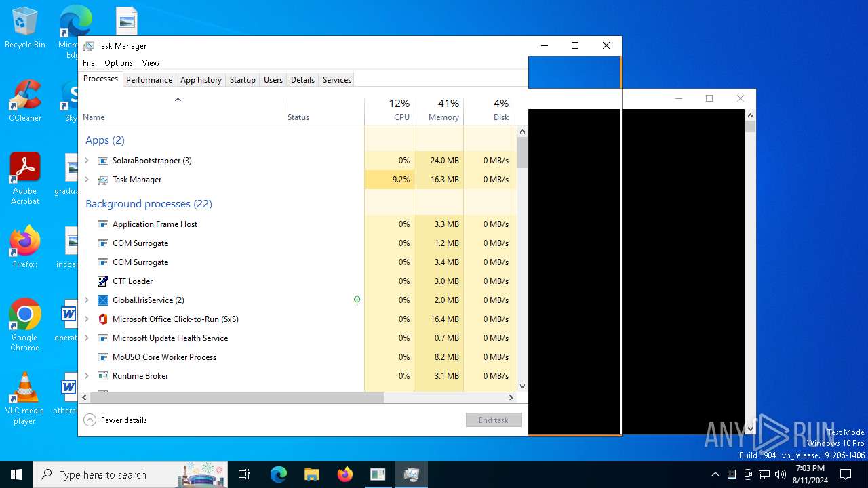868x488 pixels.
Task: Click the Task Manager process row icon
Action: 103,180
